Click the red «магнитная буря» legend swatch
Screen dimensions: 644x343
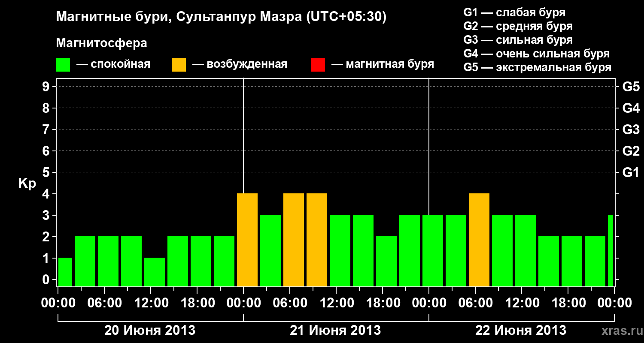click(x=318, y=65)
